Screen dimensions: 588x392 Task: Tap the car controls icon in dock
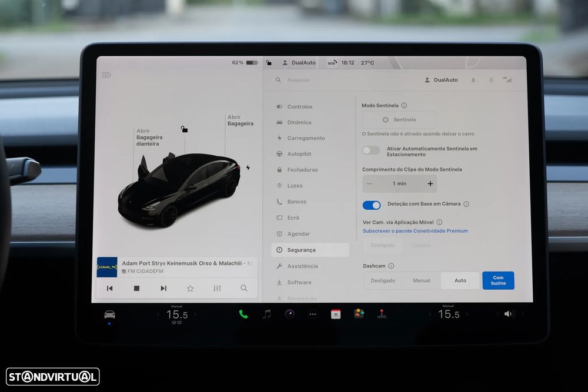coord(109,314)
